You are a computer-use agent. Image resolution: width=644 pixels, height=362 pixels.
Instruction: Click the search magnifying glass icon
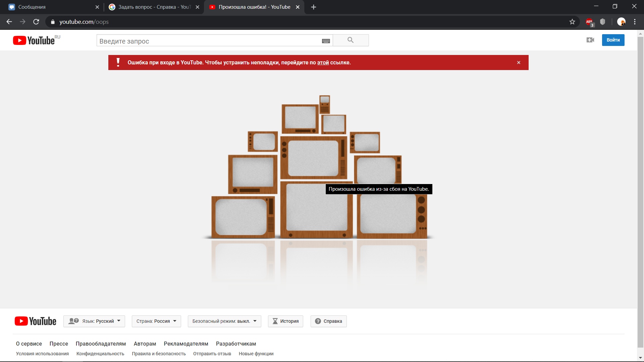tap(350, 40)
